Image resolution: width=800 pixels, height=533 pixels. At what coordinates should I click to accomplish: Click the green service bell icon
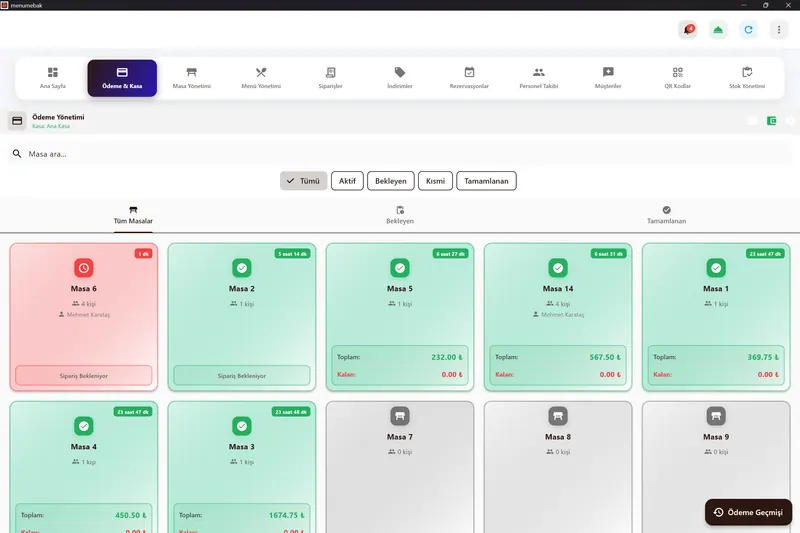point(718,30)
